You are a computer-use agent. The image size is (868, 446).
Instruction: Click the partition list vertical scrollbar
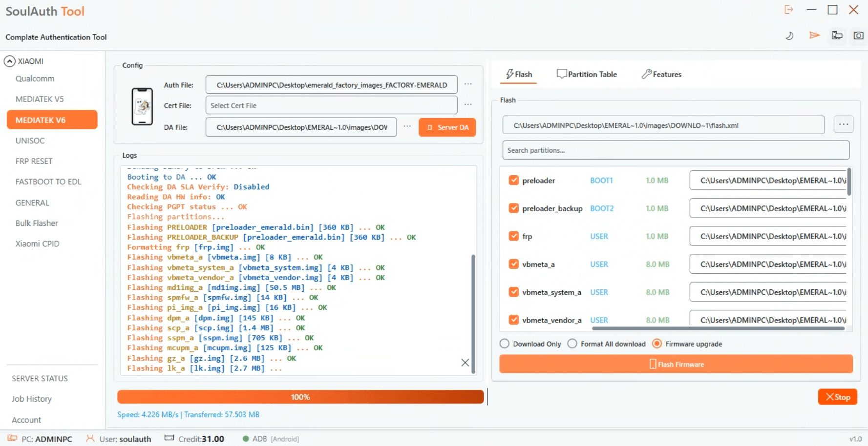coord(849,182)
